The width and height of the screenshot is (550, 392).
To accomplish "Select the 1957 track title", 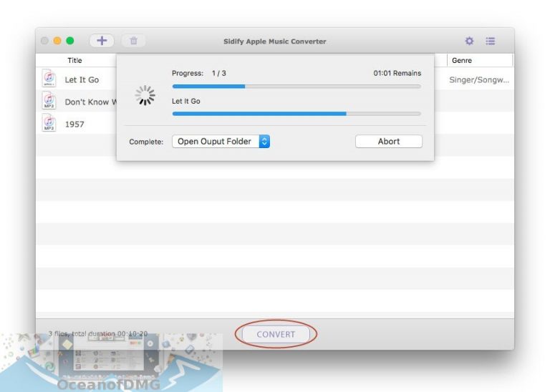I will point(74,124).
